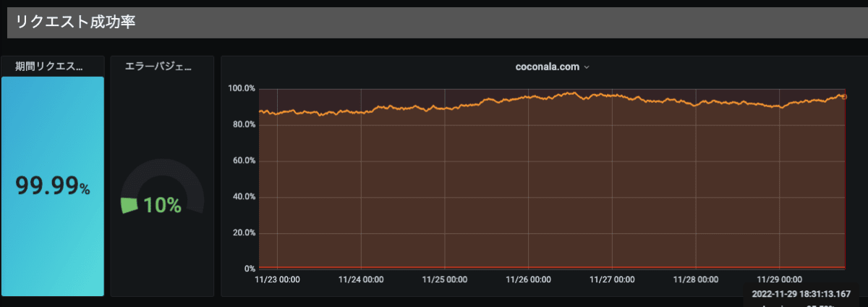Click the 60.0% y-axis label
Image resolution: width=868 pixels, height=307 pixels.
[x=242, y=161]
